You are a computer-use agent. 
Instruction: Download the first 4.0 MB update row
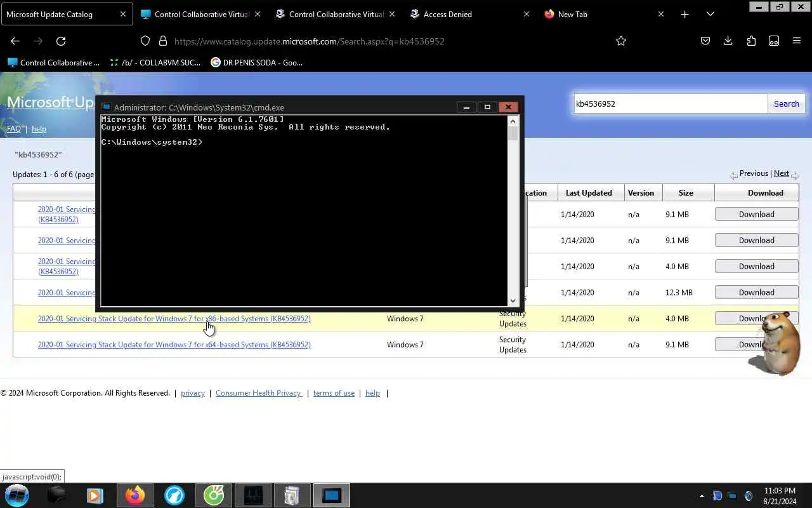(756, 266)
